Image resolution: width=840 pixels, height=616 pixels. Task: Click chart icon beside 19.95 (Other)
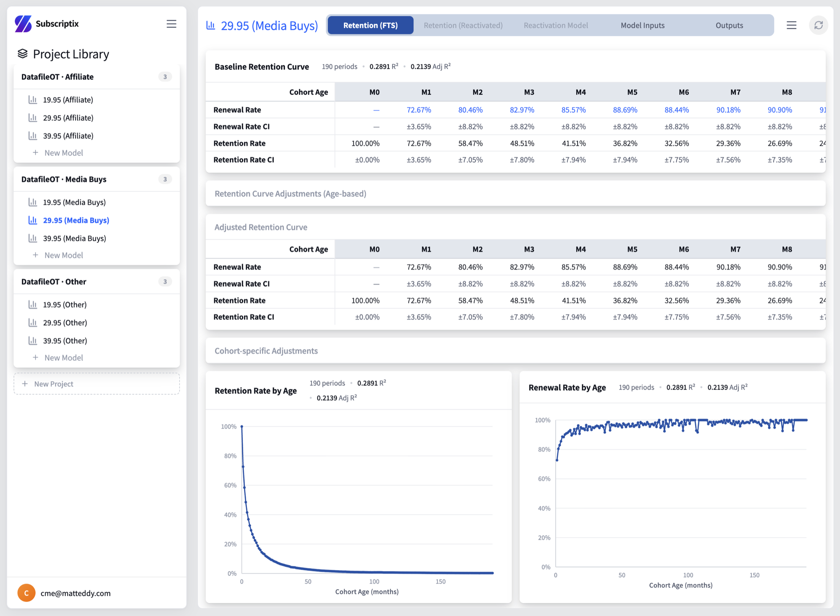tap(33, 304)
